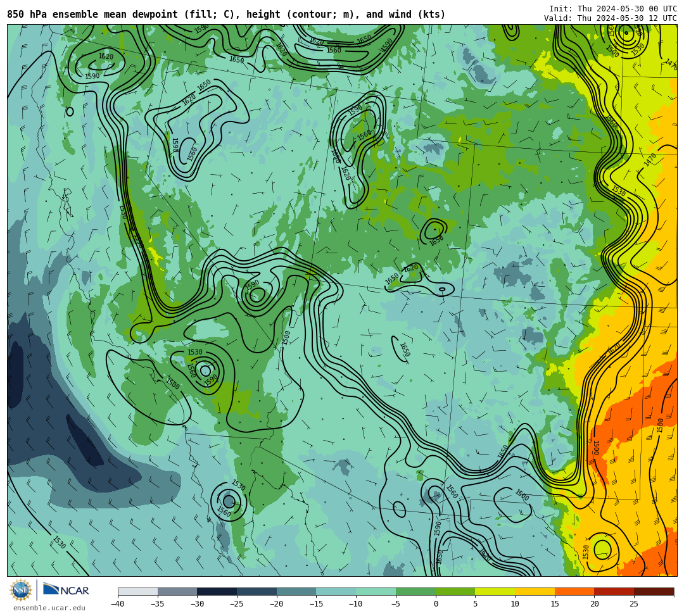
Task: Select the 850 hPa ensemble mean dewpoint title
Action: point(226,15)
